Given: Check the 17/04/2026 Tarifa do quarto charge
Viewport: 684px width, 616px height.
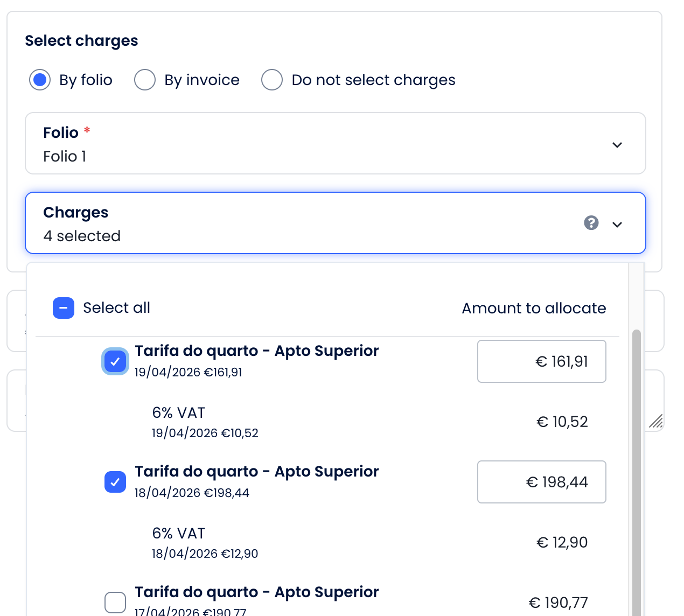Looking at the screenshot, I should pos(115,603).
